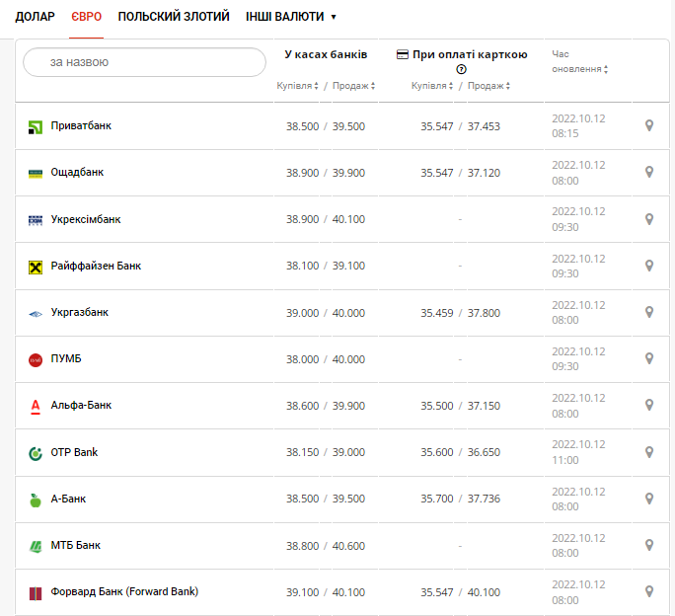Click ПУМБ cash rate 38.000 / 40.000
This screenshot has height=616, width=675.
[326, 359]
